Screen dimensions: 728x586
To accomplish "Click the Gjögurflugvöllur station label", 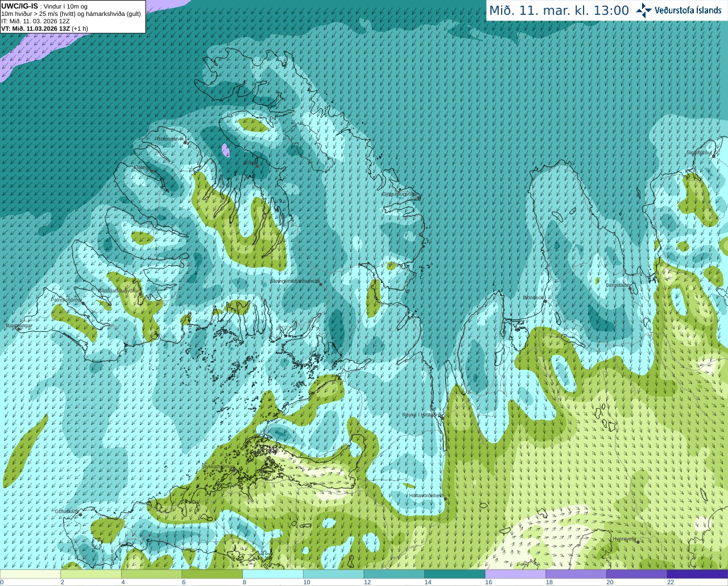I will click(x=400, y=194).
